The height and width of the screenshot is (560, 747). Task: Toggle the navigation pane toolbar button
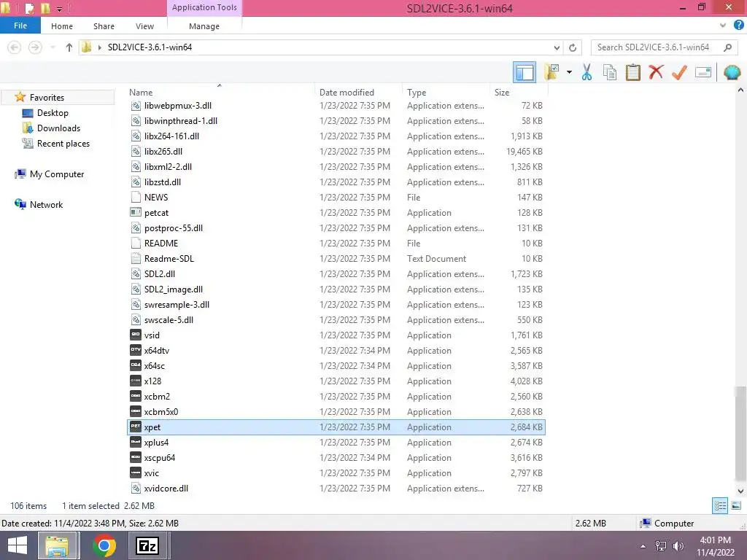coord(525,72)
